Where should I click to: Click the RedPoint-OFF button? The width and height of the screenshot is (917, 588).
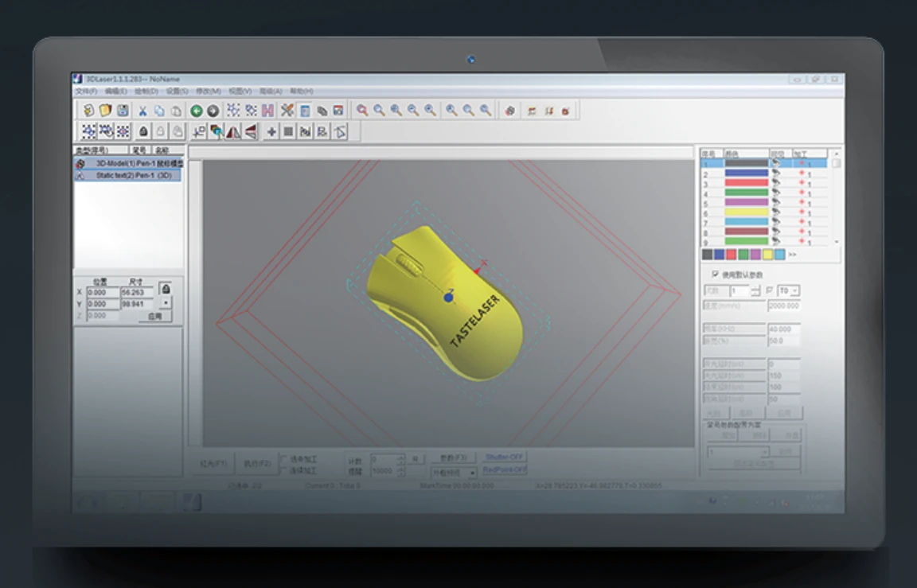click(504, 469)
